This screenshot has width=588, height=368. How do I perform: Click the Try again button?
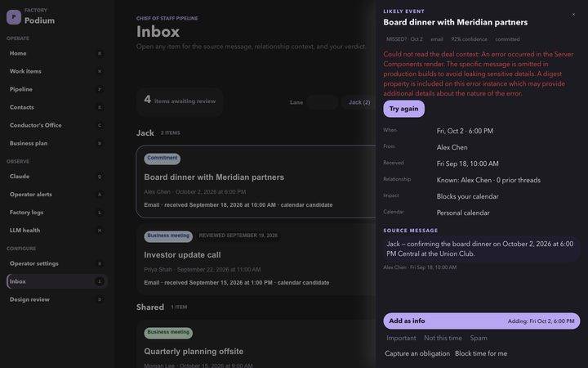[x=404, y=109]
